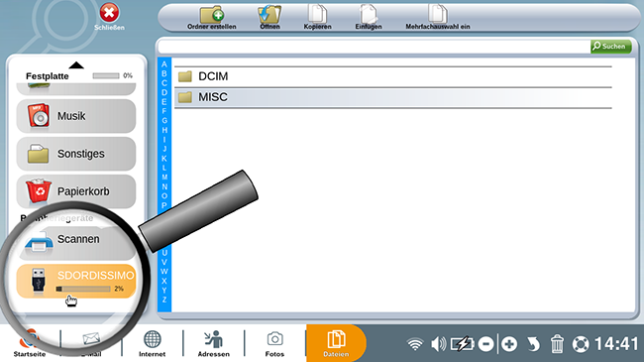Click the Einfügen icon
This screenshot has width=644, height=362.
click(369, 15)
